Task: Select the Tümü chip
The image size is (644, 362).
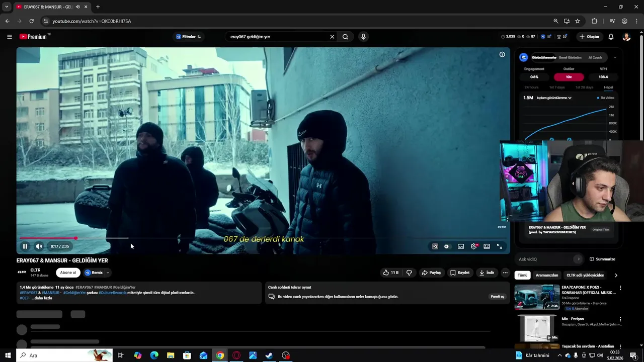Action: coord(523,275)
